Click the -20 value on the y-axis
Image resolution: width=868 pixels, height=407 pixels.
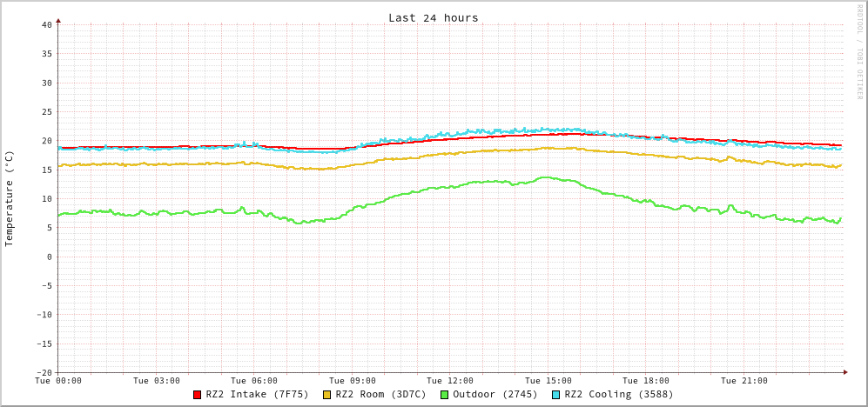point(44,372)
